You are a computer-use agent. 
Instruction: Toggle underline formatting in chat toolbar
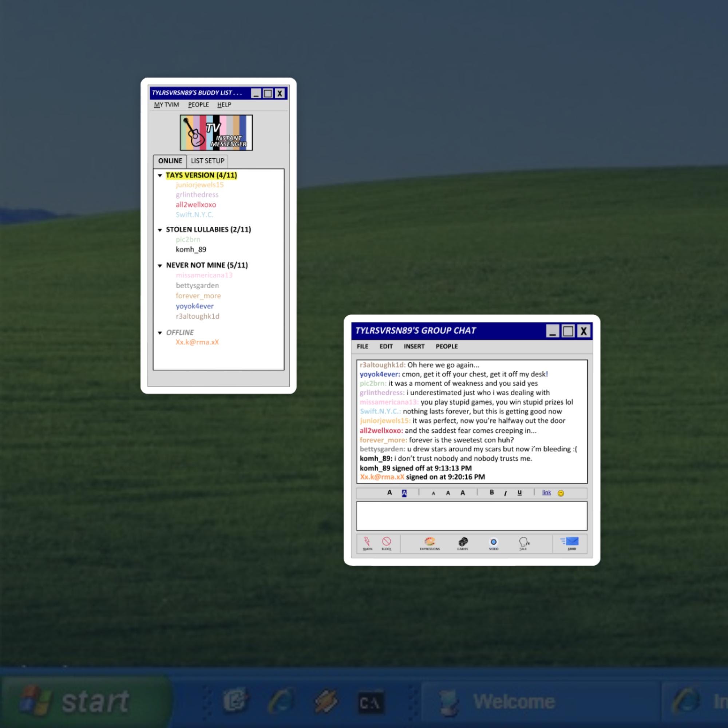click(520, 493)
